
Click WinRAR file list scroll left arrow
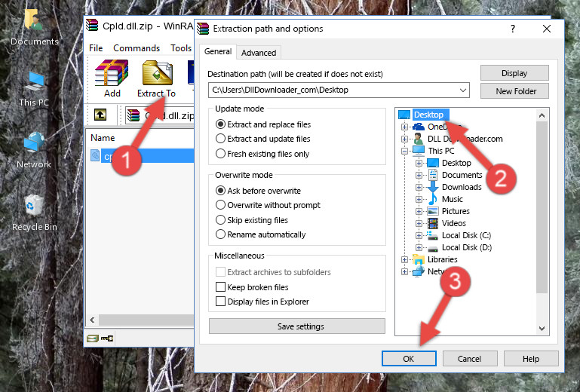pyautogui.click(x=93, y=320)
